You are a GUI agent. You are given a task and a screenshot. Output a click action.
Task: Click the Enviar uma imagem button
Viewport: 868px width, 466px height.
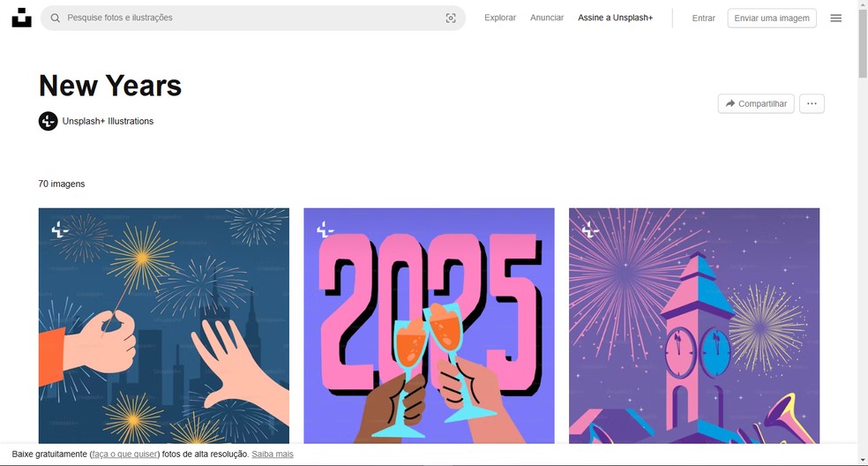(x=772, y=18)
